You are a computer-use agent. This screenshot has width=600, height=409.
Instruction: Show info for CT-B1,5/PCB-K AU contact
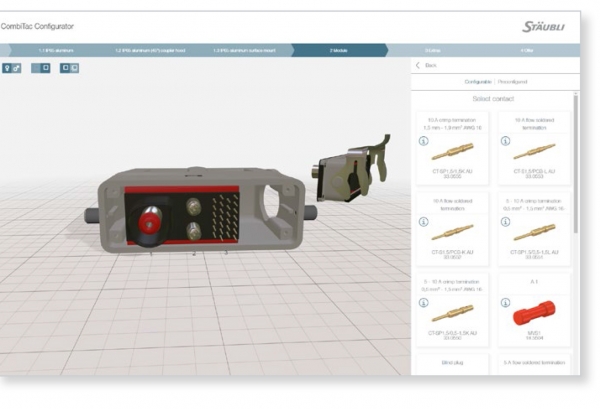(421, 221)
